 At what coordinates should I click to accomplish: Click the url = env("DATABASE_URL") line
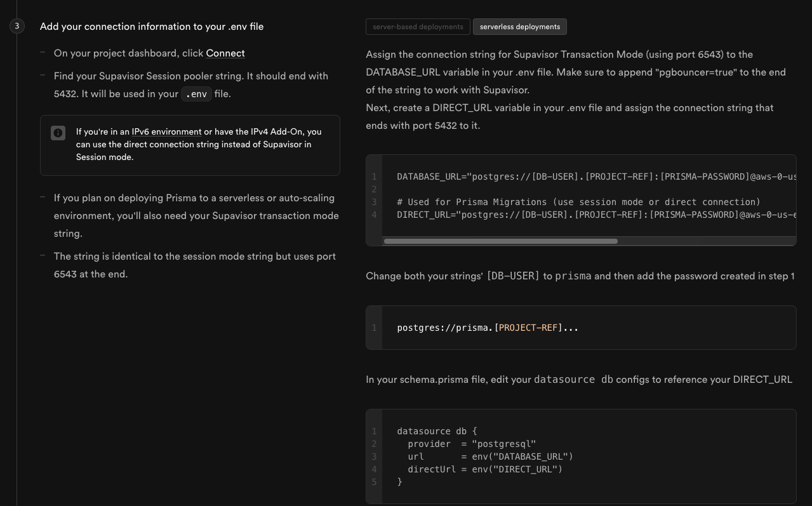click(x=490, y=456)
